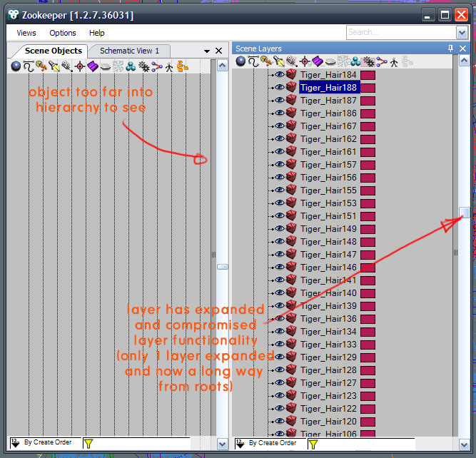Click the color swatch of Tiger_Hair120
This screenshot has width=476, height=458.
point(368,422)
